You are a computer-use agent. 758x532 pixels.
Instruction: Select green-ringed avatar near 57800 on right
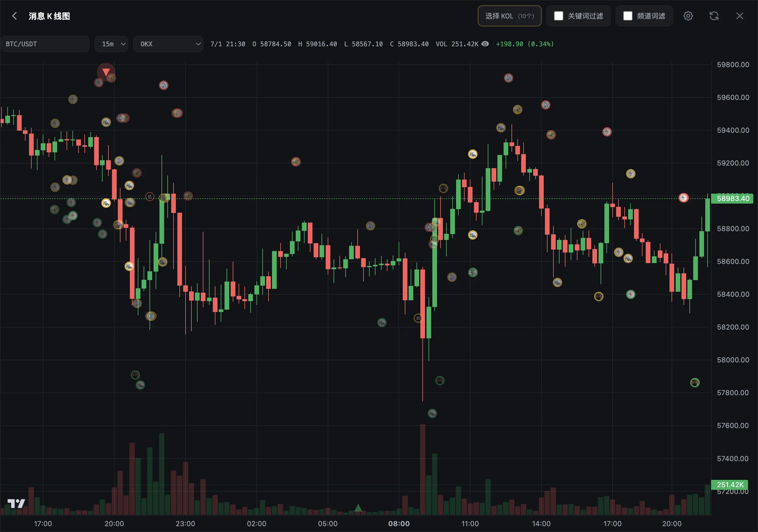695,383
